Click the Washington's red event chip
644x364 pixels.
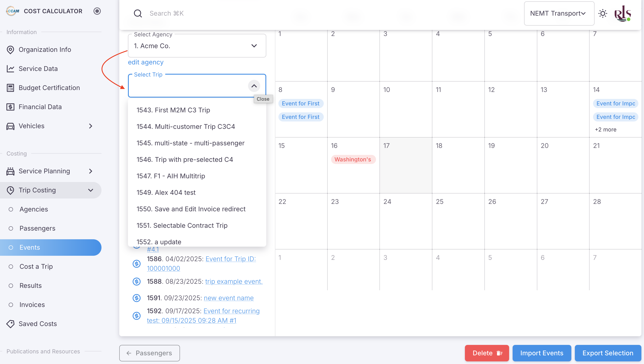point(353,159)
